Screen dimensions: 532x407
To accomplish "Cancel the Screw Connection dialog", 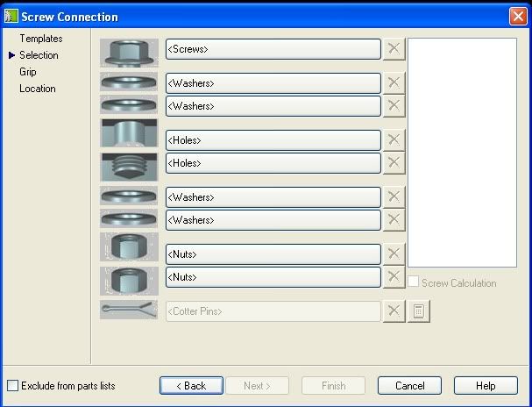I will point(409,386).
